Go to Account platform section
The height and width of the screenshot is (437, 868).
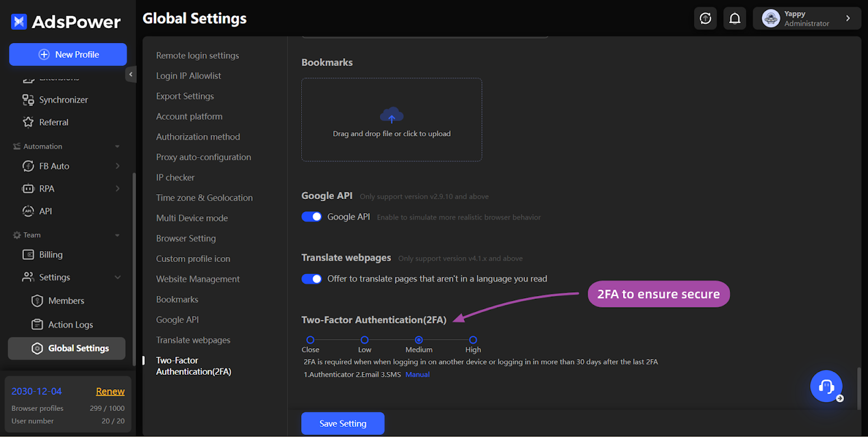point(189,117)
